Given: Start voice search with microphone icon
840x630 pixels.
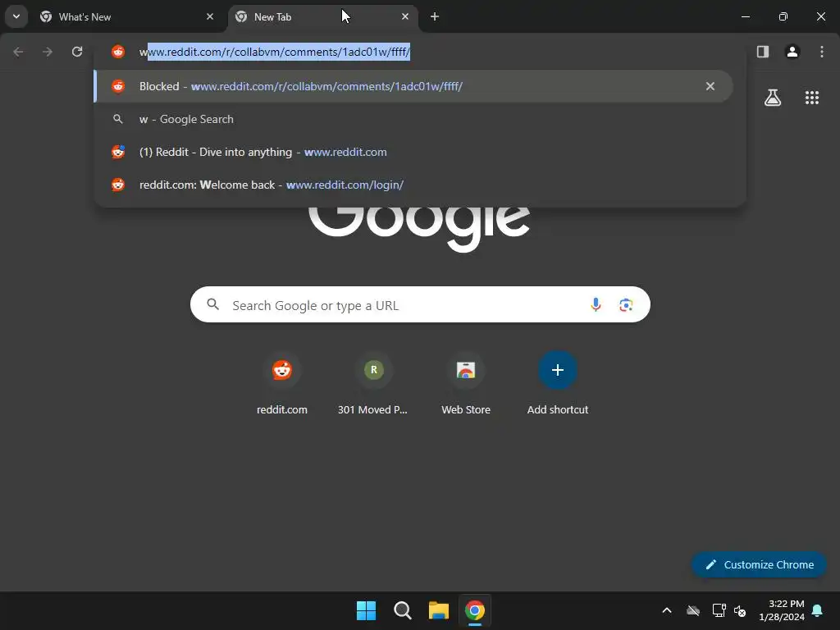Looking at the screenshot, I should 596,305.
